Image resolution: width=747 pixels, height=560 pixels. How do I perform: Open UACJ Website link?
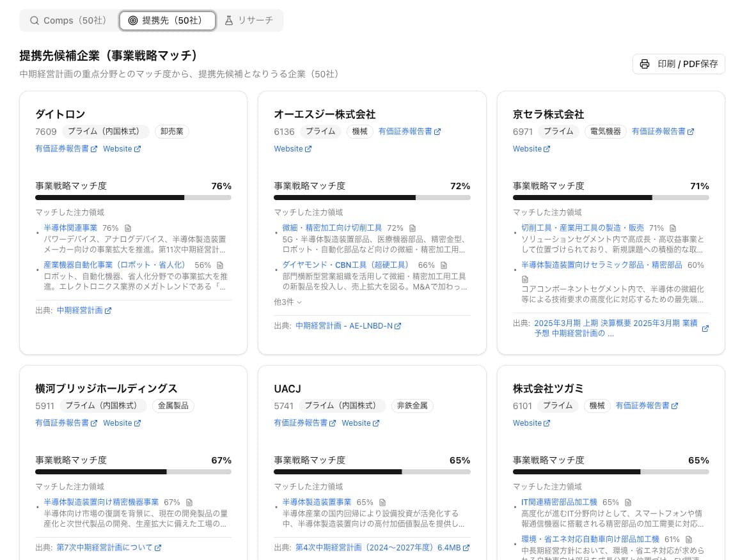(x=361, y=423)
